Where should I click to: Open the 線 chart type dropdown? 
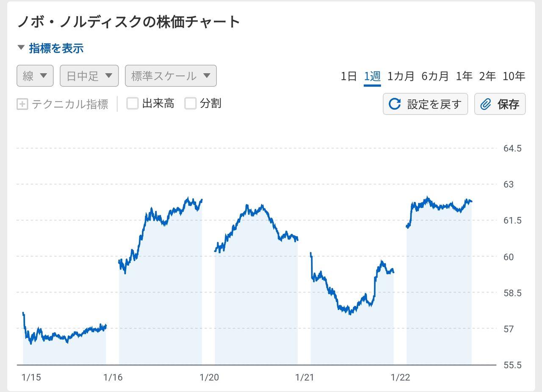coord(35,76)
